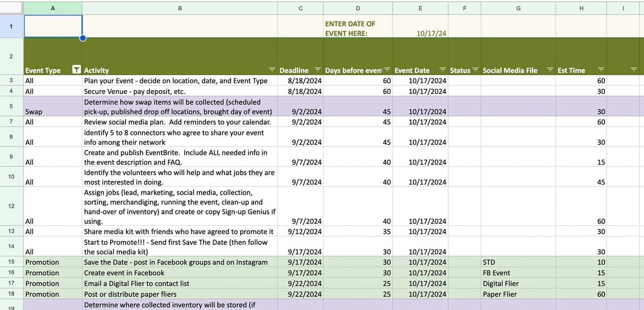Click the 'Swap' event type cell

[x=53, y=107]
